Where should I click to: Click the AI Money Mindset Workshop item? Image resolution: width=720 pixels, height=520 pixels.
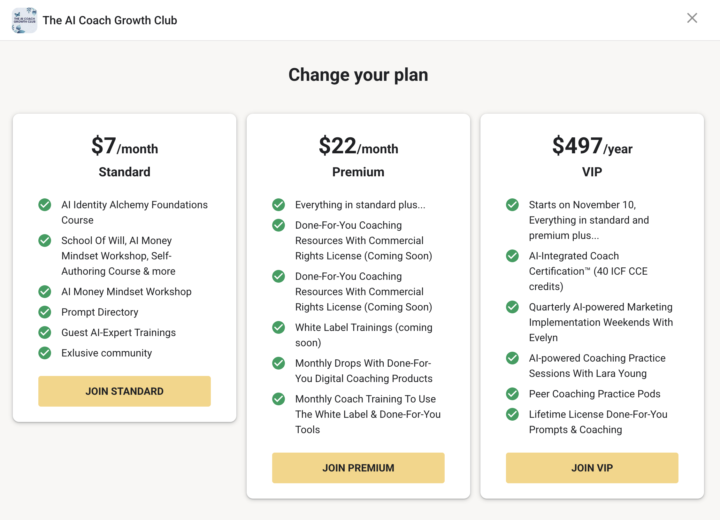[126, 292]
